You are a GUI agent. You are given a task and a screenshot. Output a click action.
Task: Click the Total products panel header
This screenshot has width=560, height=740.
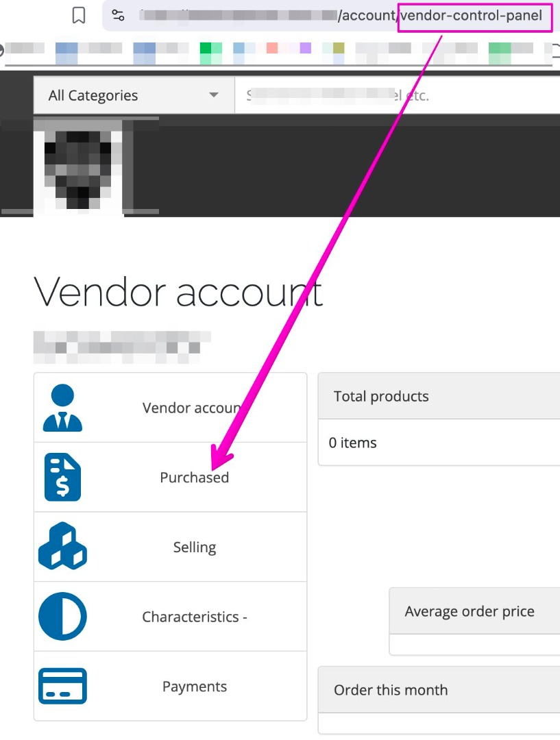pyautogui.click(x=381, y=396)
